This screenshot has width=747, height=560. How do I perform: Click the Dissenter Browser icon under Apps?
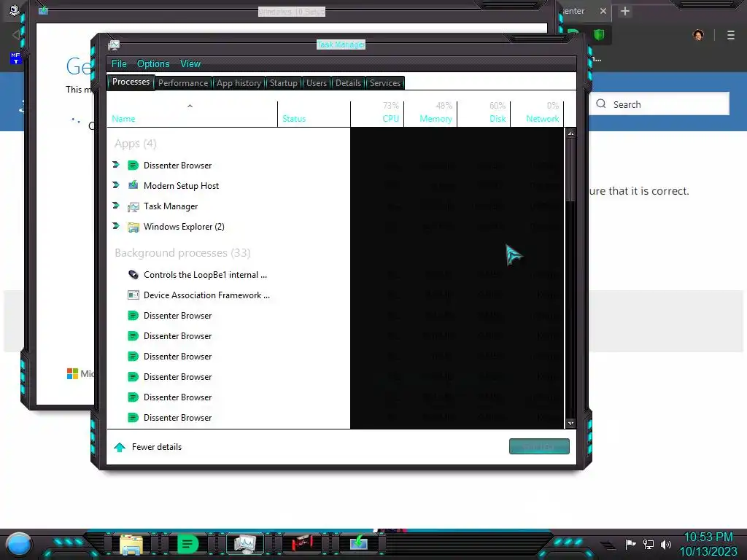(133, 166)
